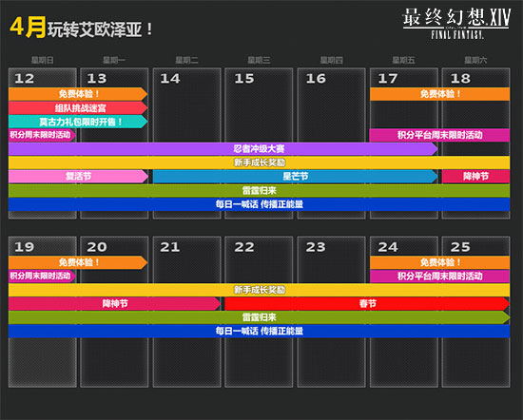Select the 星期五 weekday header
Image resolution: width=523 pixels, height=420 pixels.
tap(403, 60)
